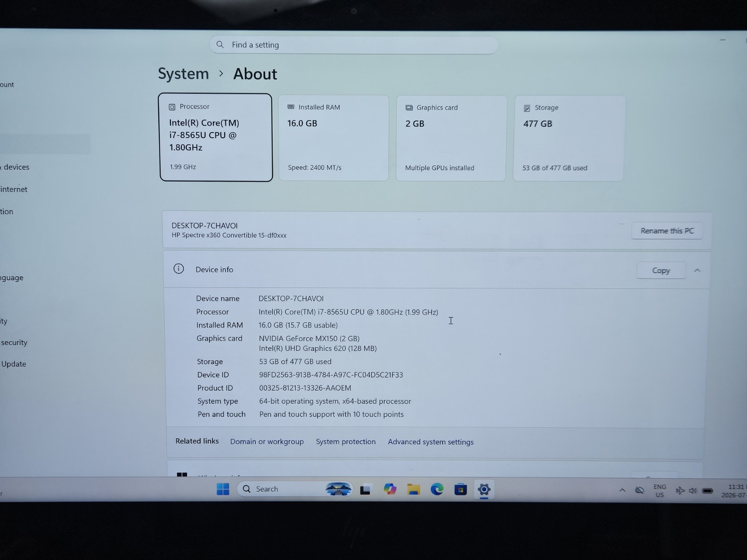
Task: Select the Installed RAM card
Action: click(333, 138)
